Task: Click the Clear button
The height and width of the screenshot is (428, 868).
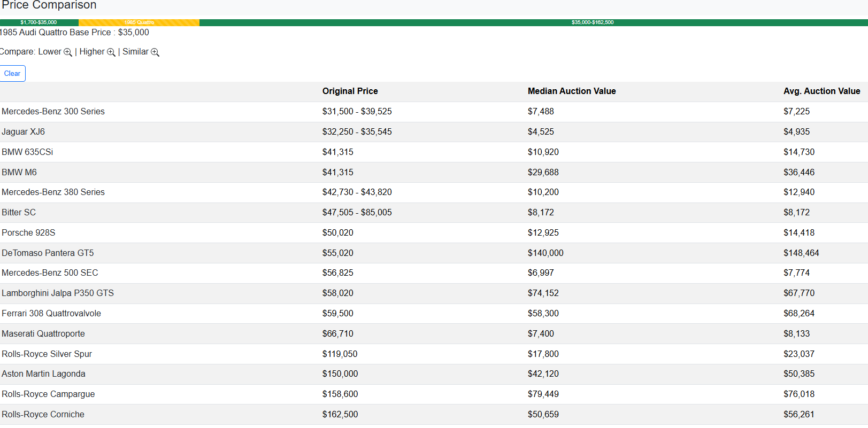Action: (12, 74)
